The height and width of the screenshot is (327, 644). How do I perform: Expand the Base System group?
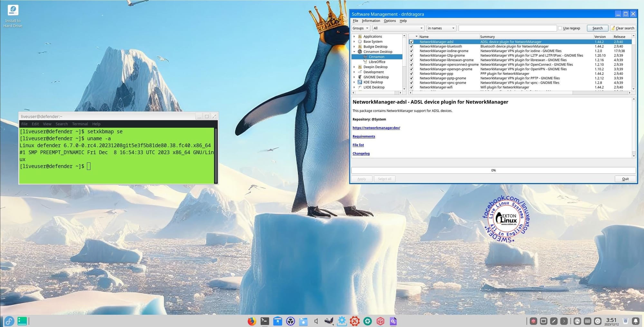354,41
